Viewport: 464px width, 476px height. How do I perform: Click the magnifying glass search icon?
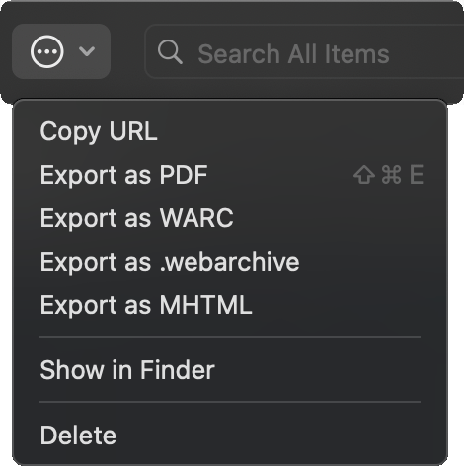coord(170,52)
